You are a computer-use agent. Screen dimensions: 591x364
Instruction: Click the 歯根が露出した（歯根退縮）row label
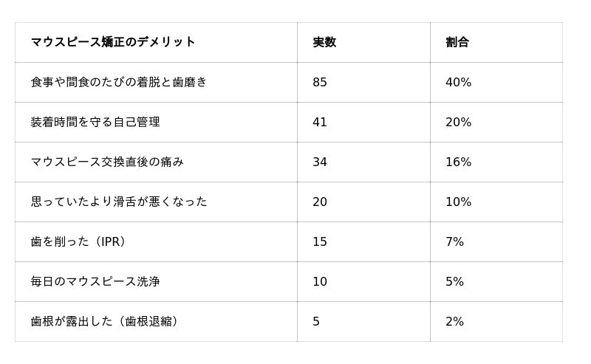click(106, 321)
